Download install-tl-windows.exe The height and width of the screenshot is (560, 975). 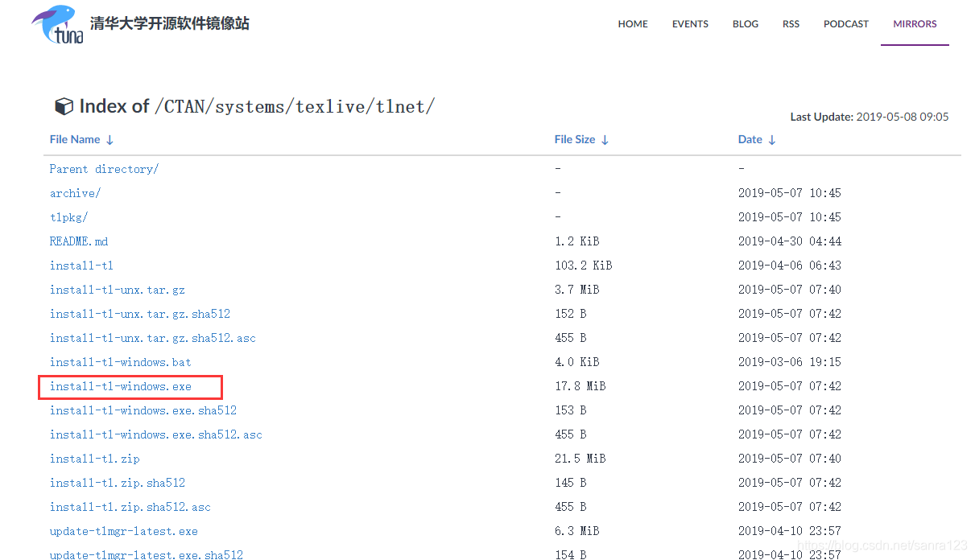tap(120, 386)
